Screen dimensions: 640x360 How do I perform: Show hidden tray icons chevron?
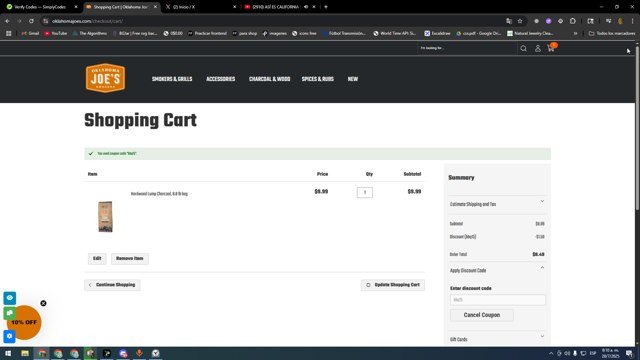coord(551,353)
